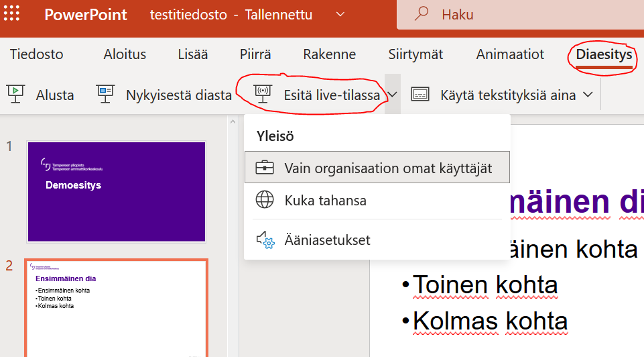Switch to the Animaatiot tab

tap(510, 54)
